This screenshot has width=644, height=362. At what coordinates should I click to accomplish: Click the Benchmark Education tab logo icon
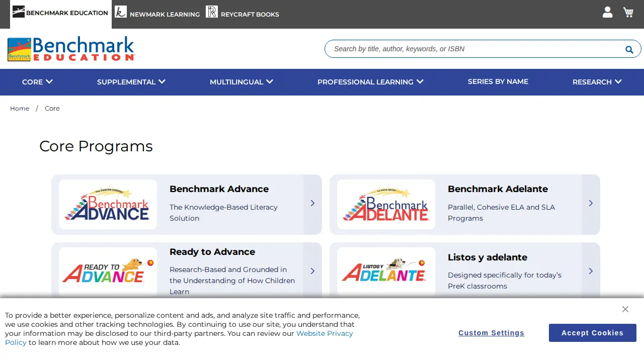point(19,12)
